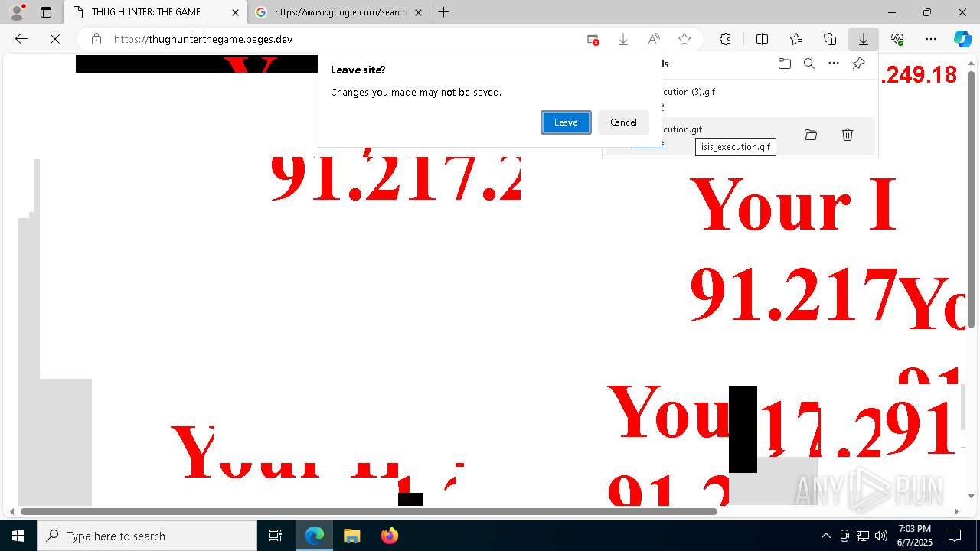Viewport: 980px width, 551px height.
Task: Open Microsoft Edge from taskbar
Action: click(x=315, y=536)
